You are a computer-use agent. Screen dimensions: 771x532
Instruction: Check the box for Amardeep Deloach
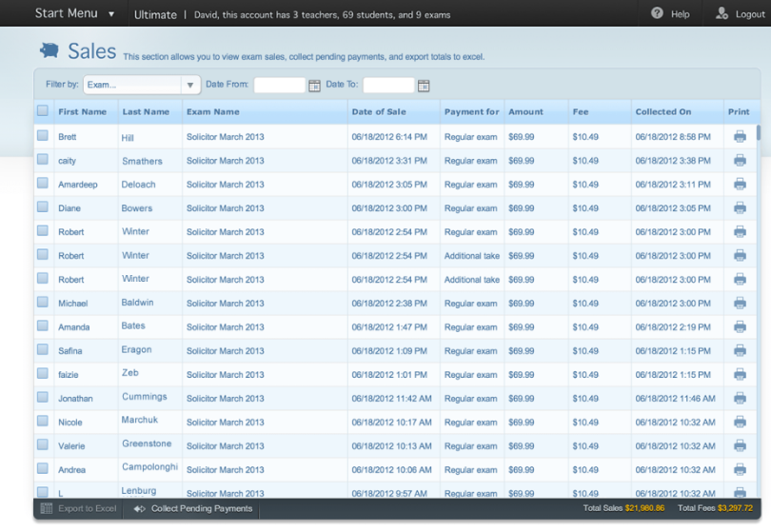tap(43, 183)
